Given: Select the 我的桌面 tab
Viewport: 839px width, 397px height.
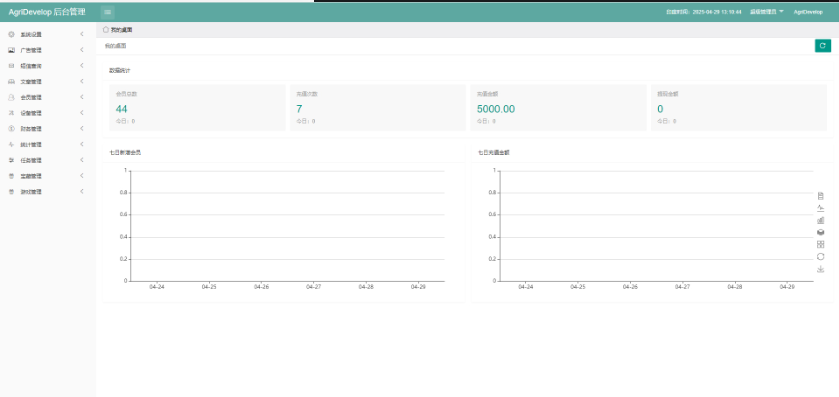Looking at the screenshot, I should (x=118, y=30).
